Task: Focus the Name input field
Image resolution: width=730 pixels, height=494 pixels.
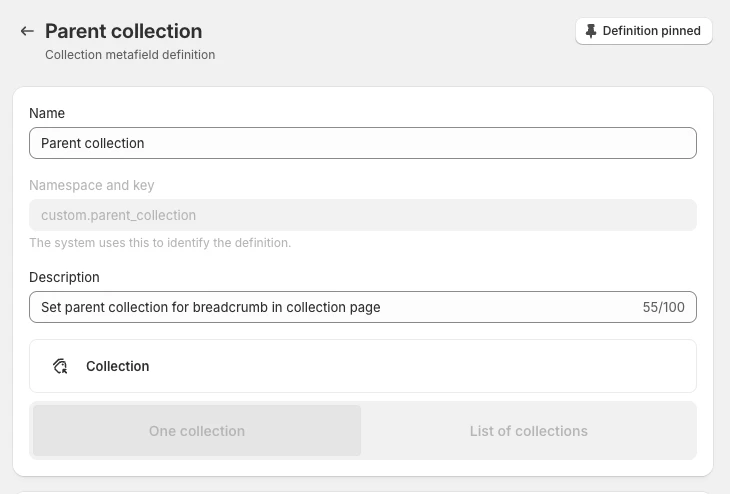Action: tap(362, 143)
